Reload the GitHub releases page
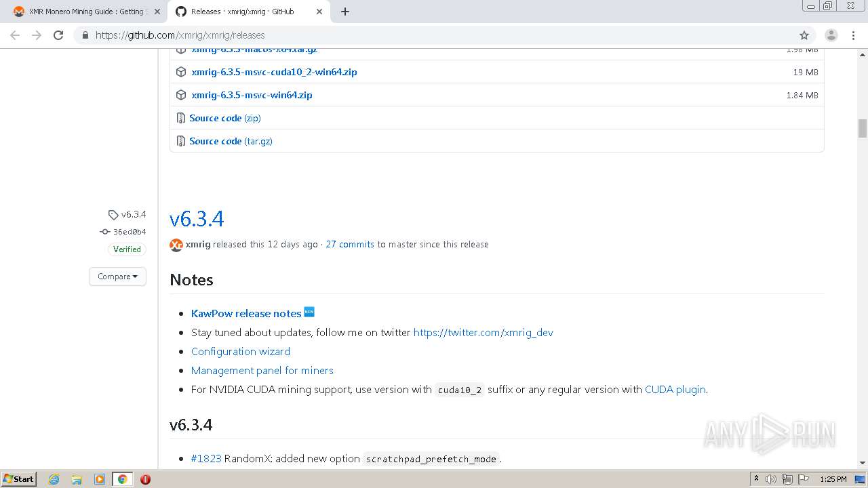The image size is (868, 488). (x=58, y=35)
